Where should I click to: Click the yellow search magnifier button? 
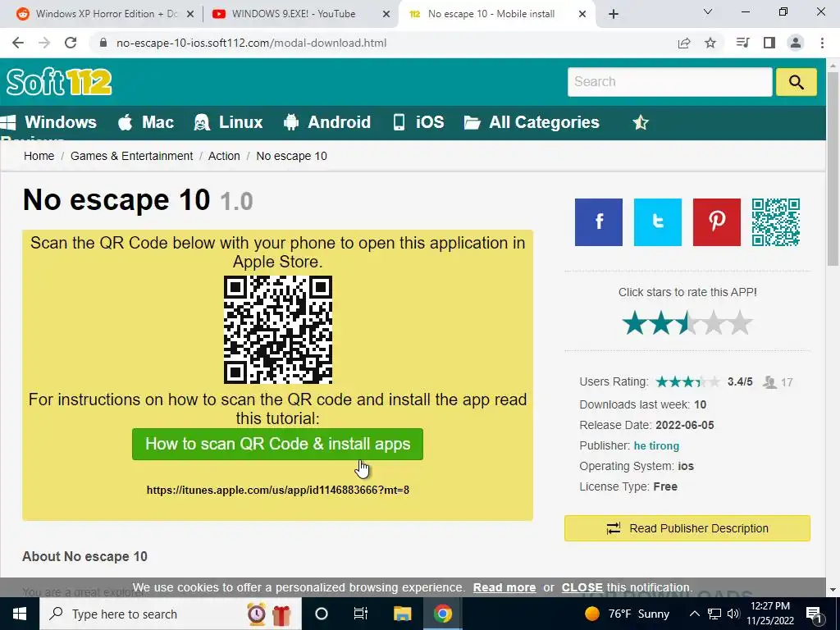click(x=796, y=82)
